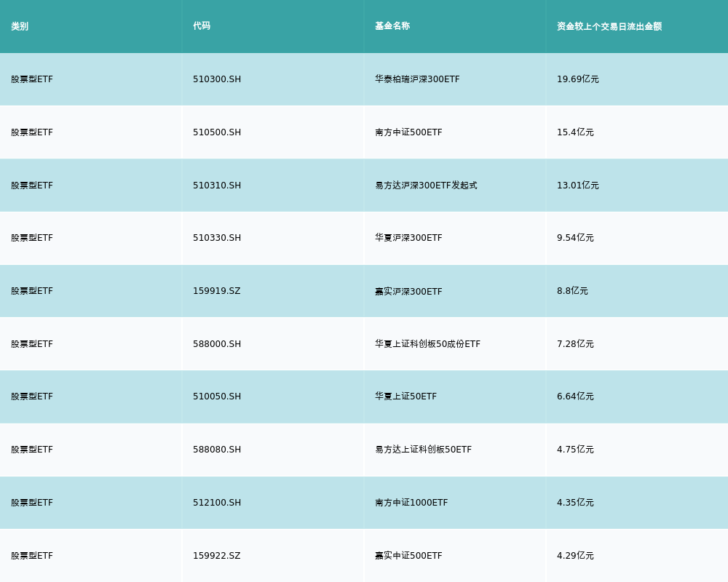Select fund code 510300.SH

pos(217,79)
